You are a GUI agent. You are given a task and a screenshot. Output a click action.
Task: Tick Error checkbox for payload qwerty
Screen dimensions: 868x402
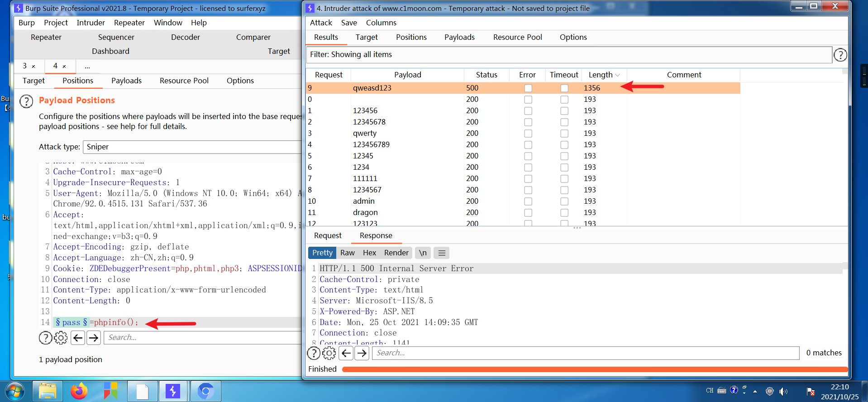pos(528,134)
